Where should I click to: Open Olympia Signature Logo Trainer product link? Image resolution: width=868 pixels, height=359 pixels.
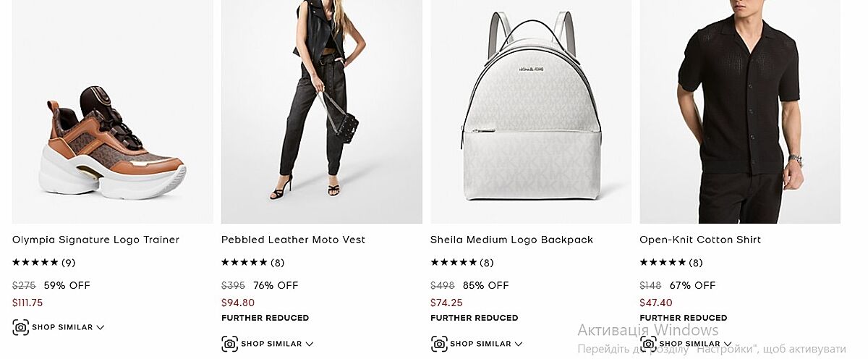pos(95,240)
